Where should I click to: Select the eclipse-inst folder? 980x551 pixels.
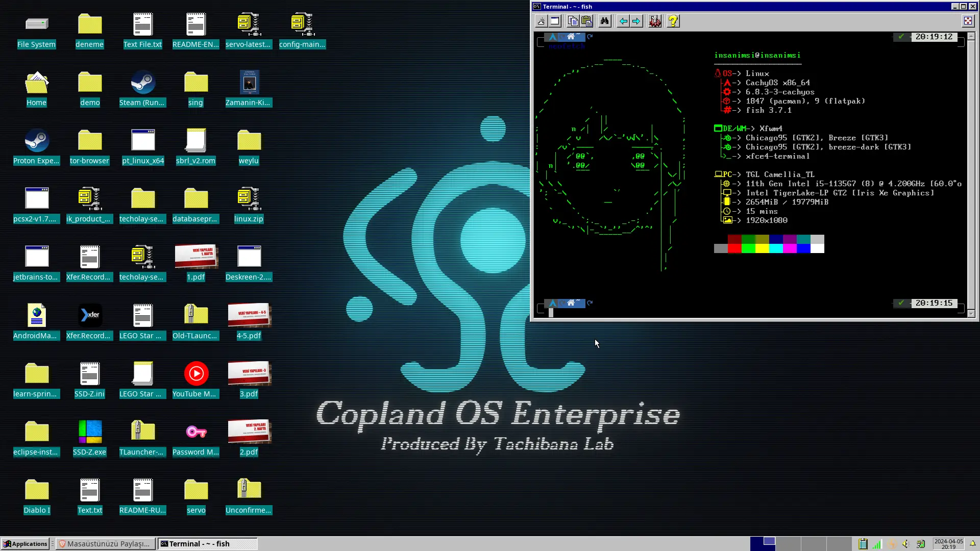pyautogui.click(x=37, y=439)
